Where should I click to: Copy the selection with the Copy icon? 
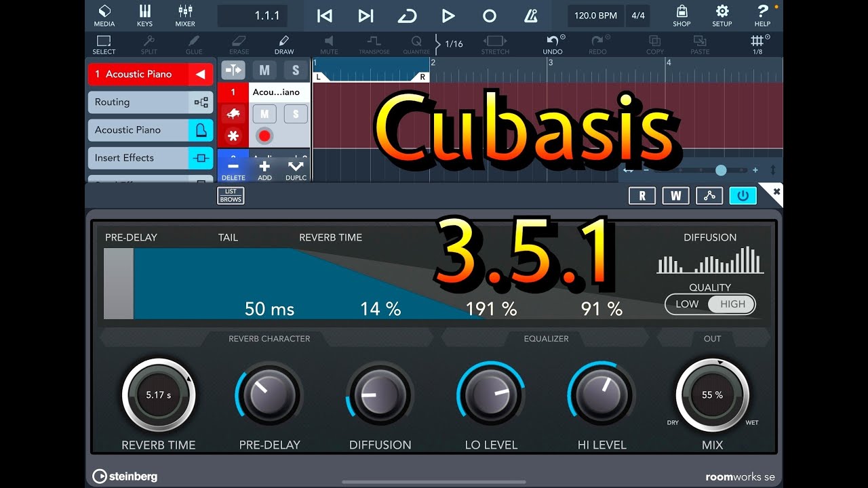pyautogui.click(x=655, y=45)
